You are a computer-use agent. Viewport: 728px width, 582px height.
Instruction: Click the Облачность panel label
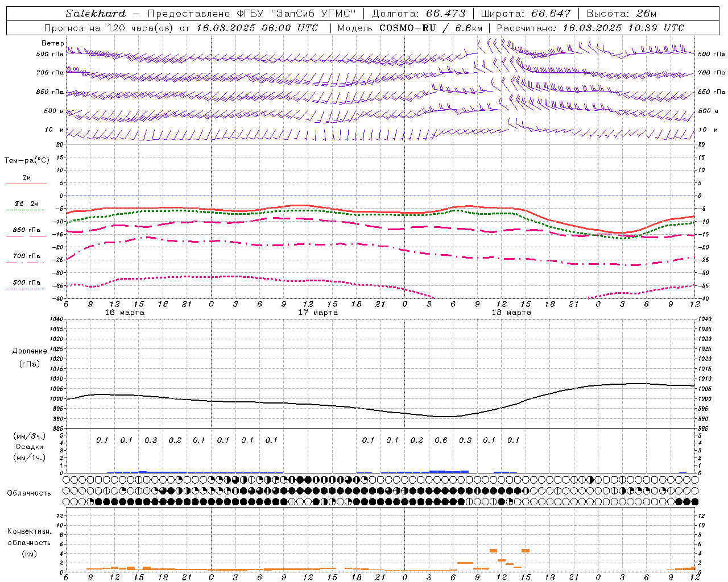(x=29, y=493)
